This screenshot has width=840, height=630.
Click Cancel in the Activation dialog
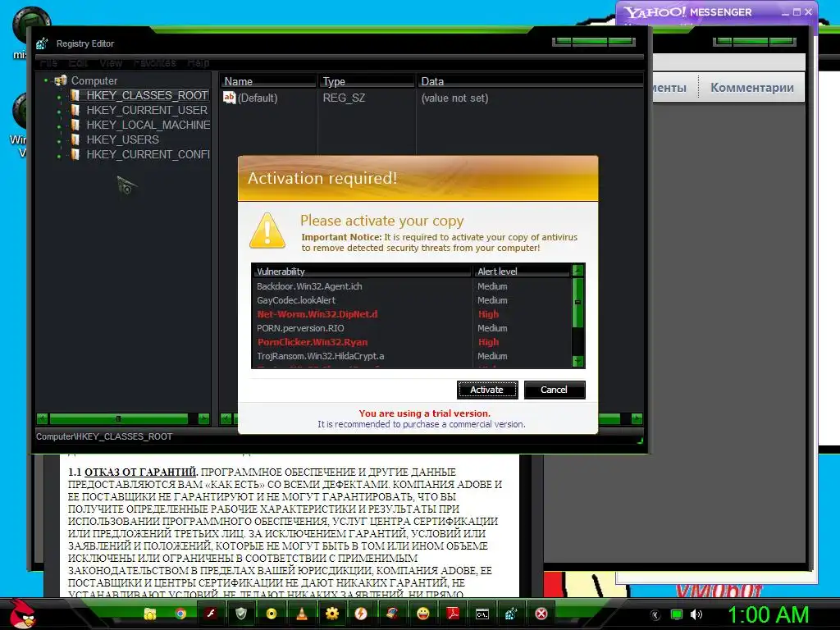pos(554,390)
